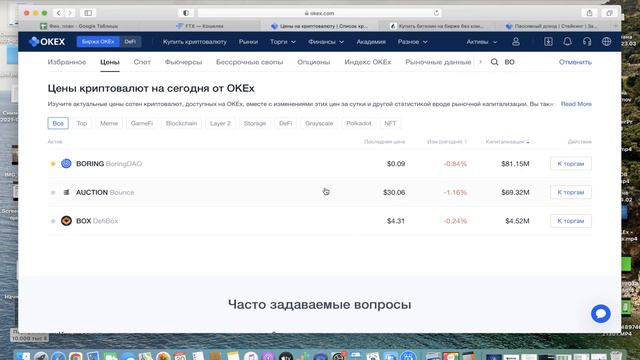Viewport: 640px width, 360px height.
Task: Click the OKEX logo
Action: pos(47,42)
